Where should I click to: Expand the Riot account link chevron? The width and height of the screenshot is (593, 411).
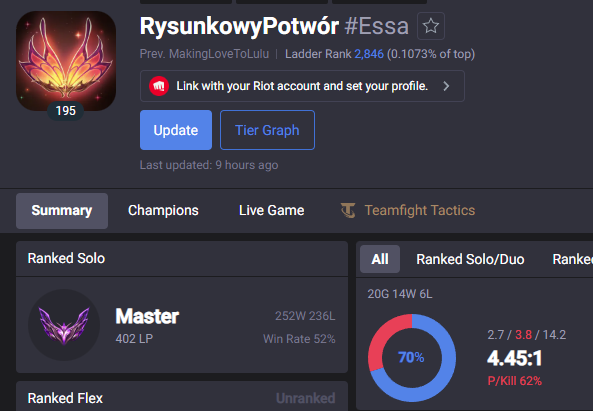click(x=446, y=86)
